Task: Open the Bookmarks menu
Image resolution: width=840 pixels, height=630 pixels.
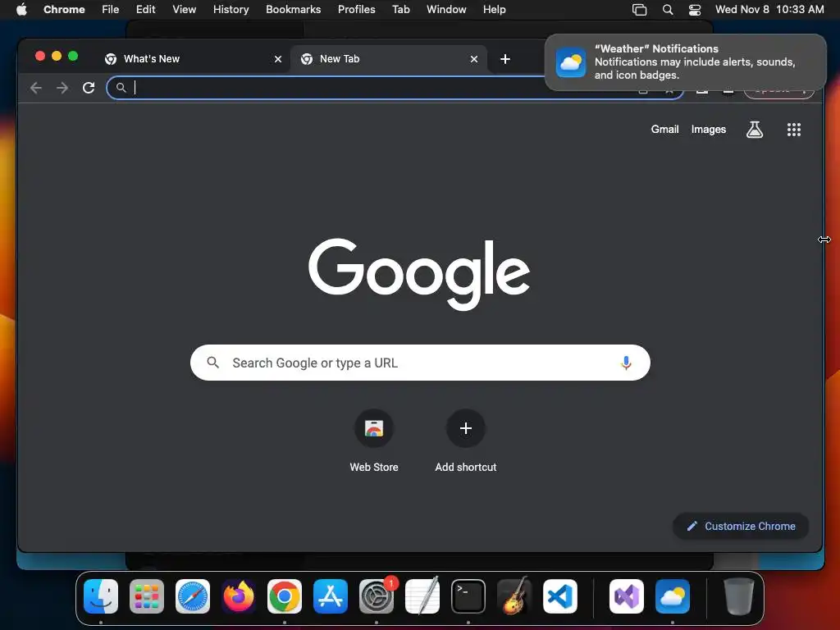Action: pos(294,10)
